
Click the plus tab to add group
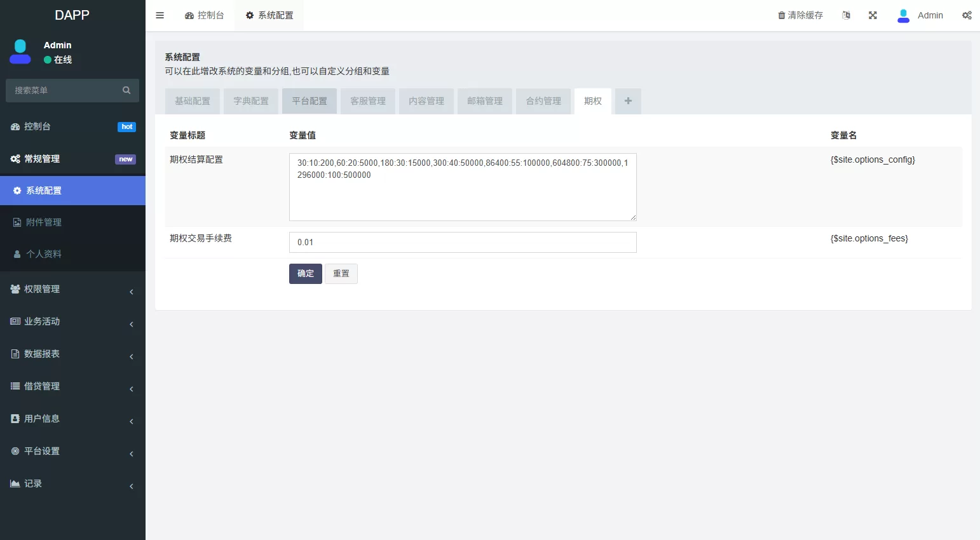(628, 101)
